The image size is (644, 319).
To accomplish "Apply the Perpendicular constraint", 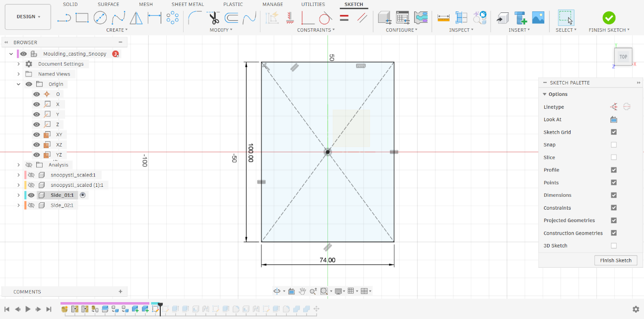I will click(307, 18).
